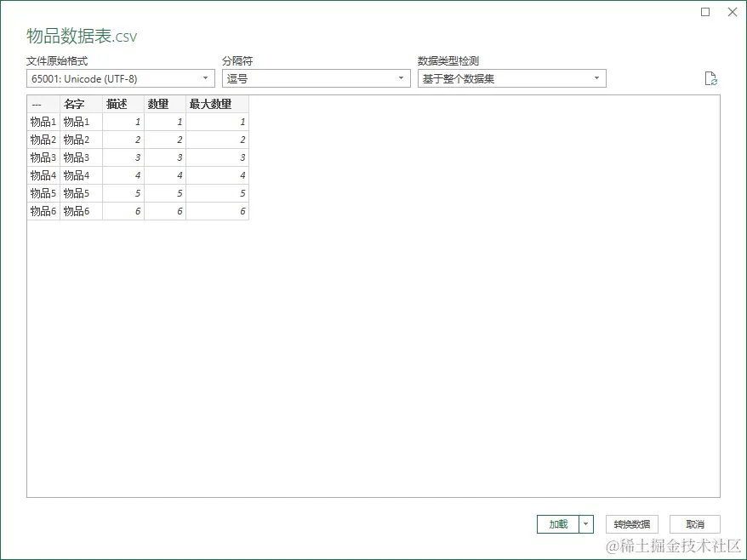Click cell 物品6 in the preview table

pyautogui.click(x=75, y=211)
